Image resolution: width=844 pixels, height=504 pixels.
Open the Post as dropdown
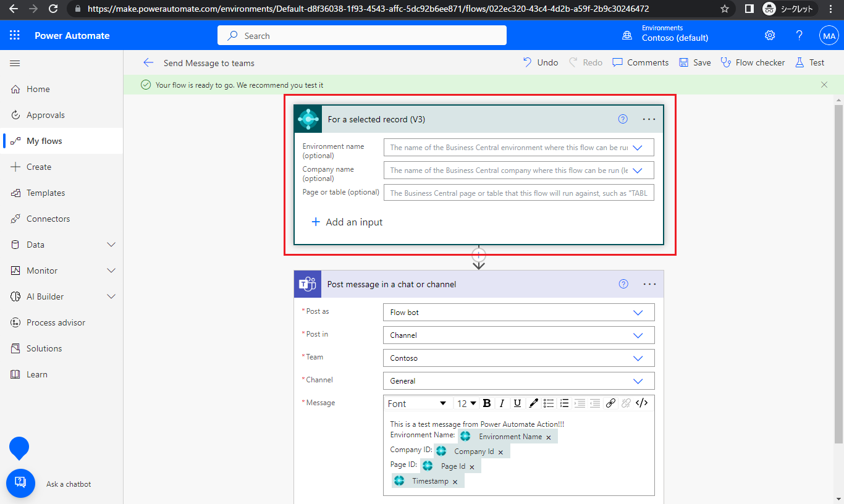638,312
